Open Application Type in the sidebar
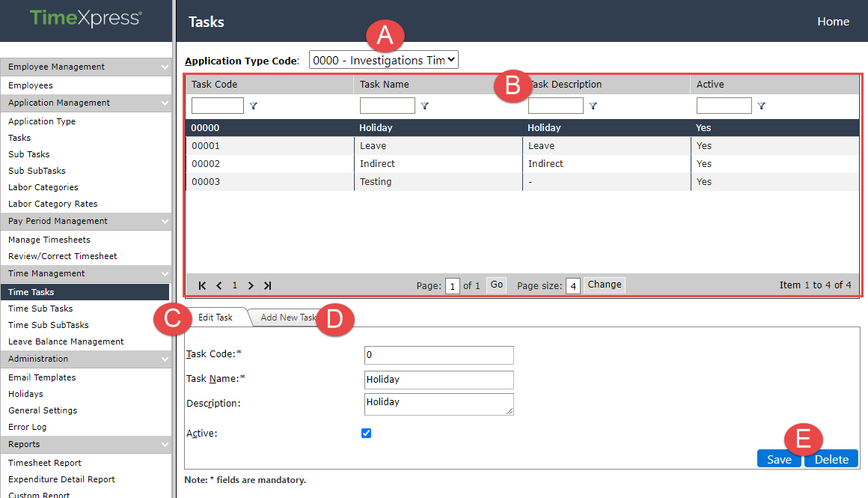Image resolution: width=868 pixels, height=498 pixels. [x=41, y=121]
